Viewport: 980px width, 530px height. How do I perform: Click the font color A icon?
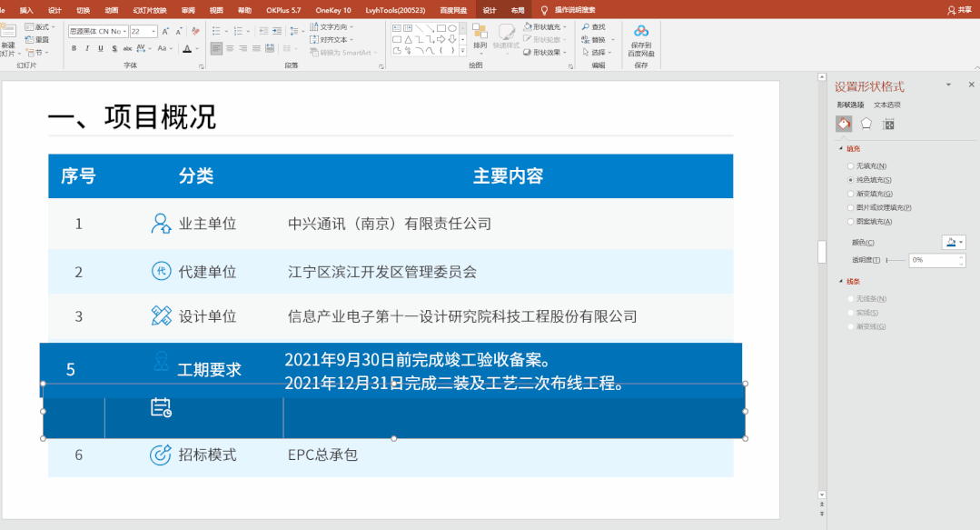[x=187, y=49]
